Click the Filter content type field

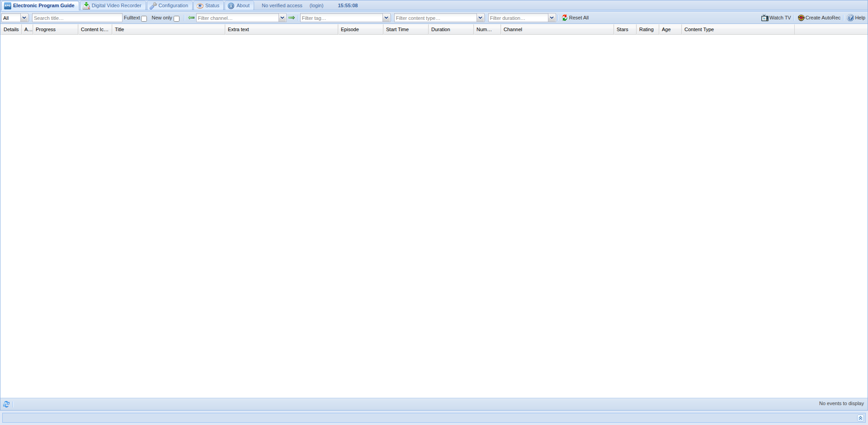coord(435,18)
